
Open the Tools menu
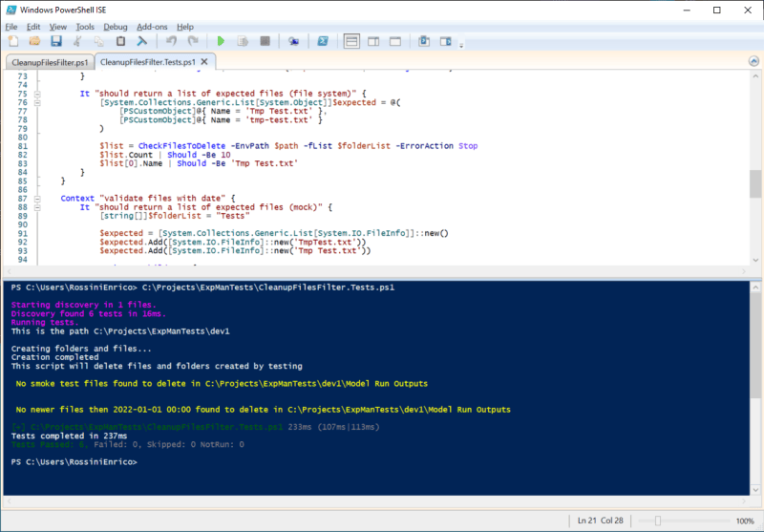[85, 27]
